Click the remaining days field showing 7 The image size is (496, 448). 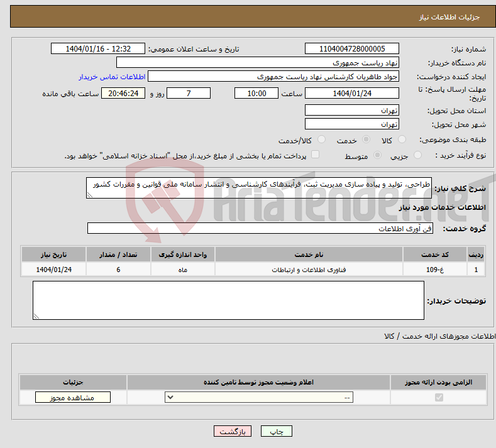coord(189,93)
